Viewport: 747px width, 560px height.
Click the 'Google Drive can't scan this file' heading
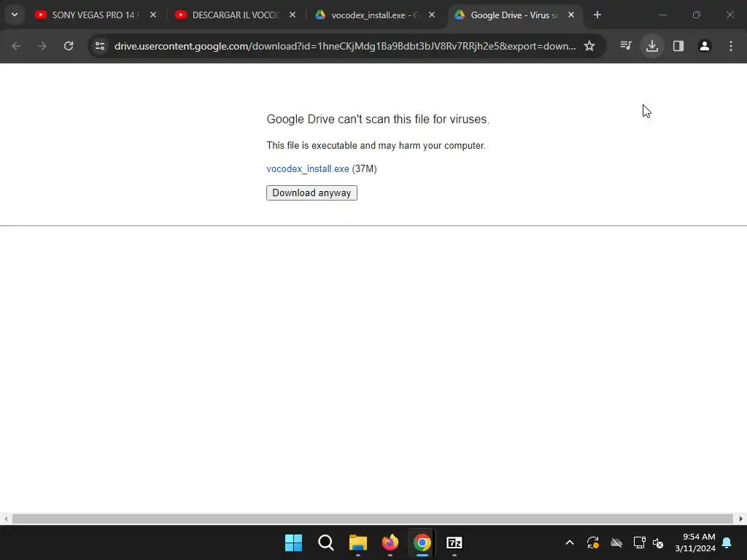tap(378, 119)
